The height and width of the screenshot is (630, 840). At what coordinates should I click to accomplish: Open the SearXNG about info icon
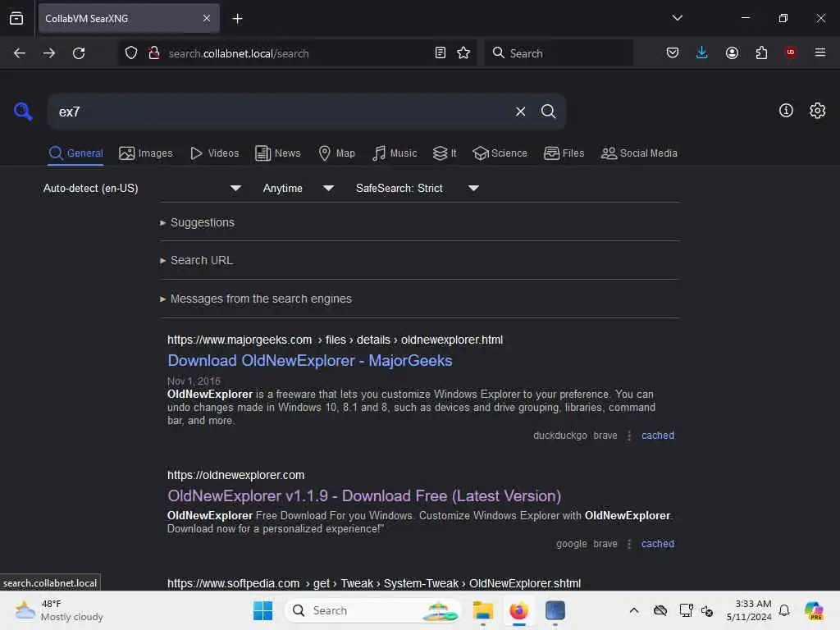(x=786, y=111)
